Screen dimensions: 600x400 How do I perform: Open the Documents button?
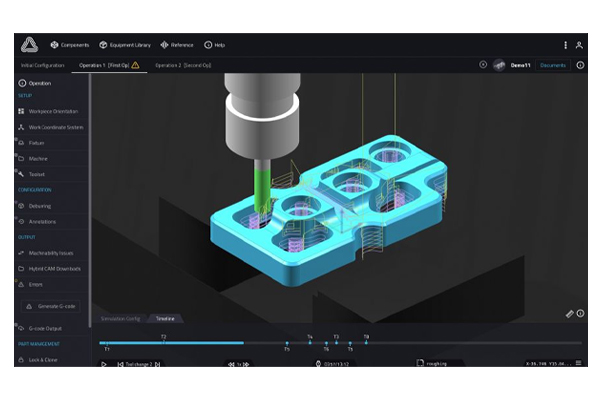pos(552,65)
